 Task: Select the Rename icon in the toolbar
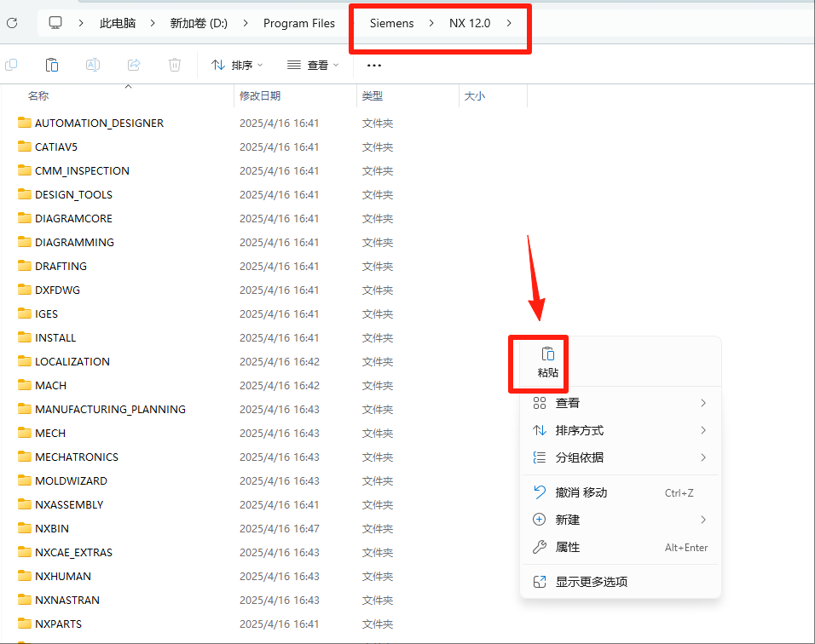pyautogui.click(x=93, y=65)
